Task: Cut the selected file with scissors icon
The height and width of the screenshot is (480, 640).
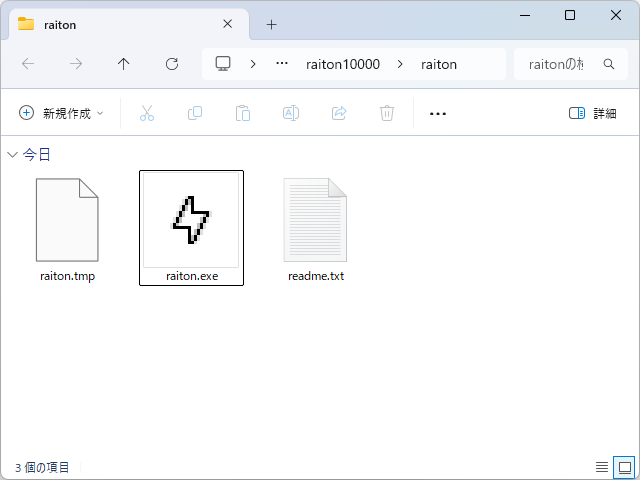Action: tap(147, 113)
